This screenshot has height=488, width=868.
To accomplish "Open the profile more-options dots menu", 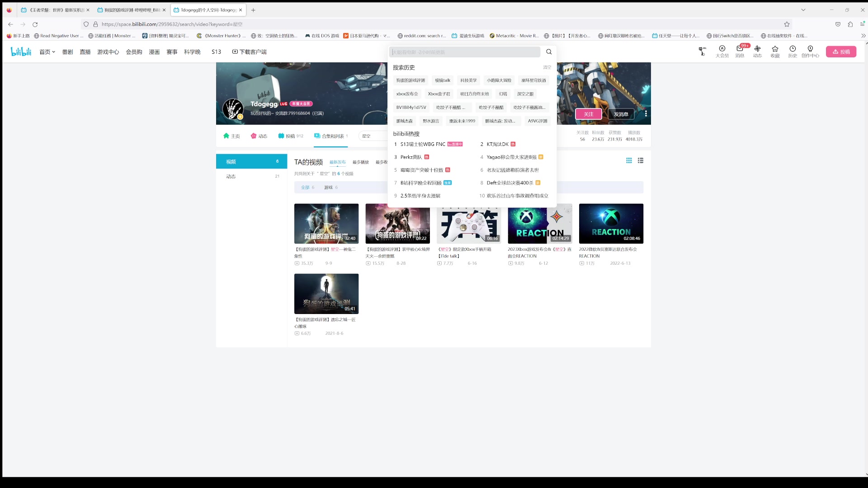I will (x=646, y=114).
